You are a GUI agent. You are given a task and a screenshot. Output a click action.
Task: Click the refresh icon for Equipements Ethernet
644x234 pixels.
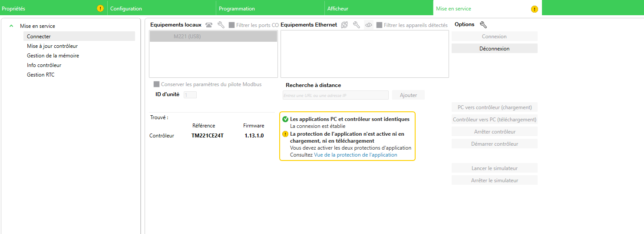tap(344, 25)
